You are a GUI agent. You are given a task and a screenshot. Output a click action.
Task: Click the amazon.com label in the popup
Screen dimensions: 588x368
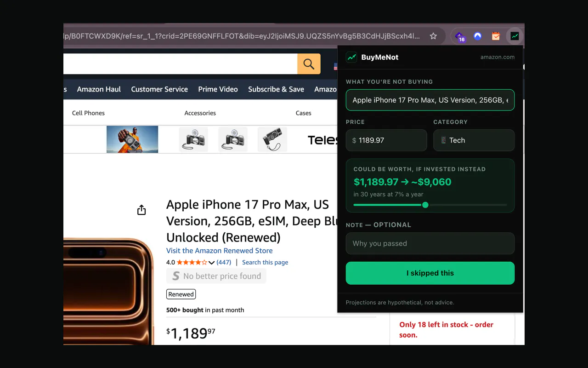pyautogui.click(x=498, y=57)
